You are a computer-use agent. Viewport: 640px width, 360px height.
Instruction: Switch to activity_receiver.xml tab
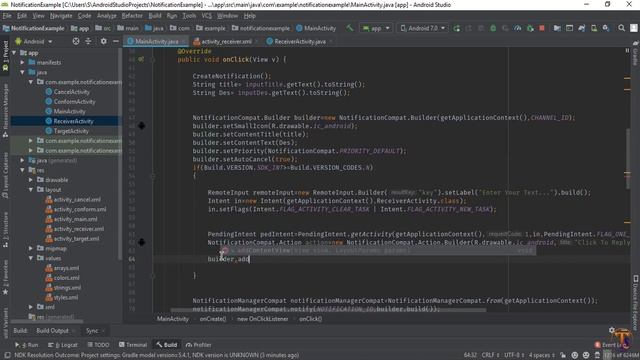(226, 41)
